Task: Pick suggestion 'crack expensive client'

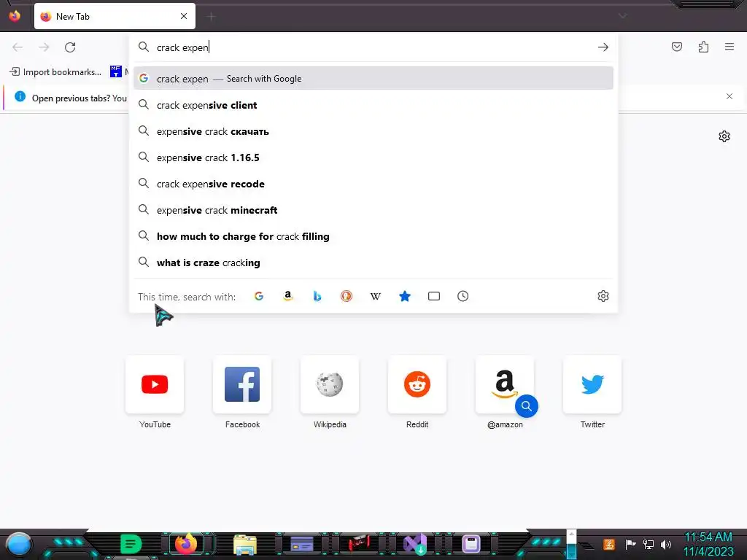Action: point(373,105)
